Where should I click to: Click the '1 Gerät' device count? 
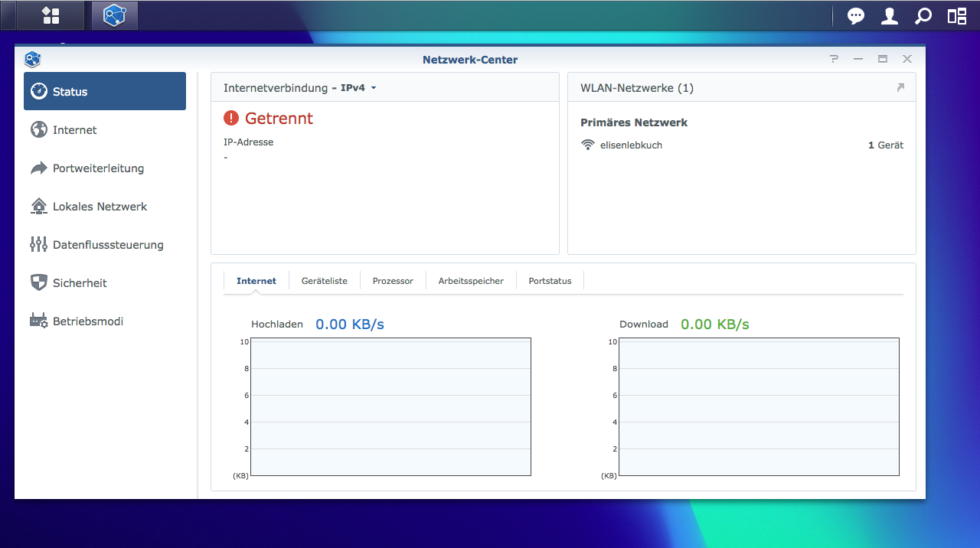886,145
